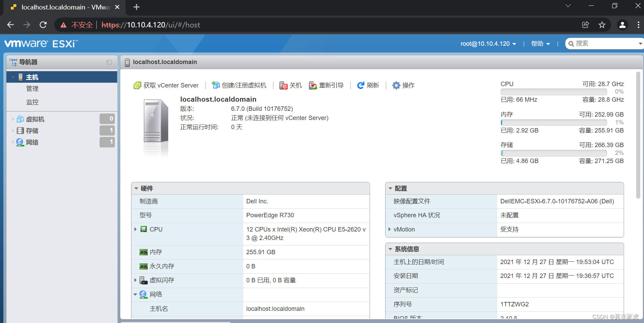644x323 pixels.
Task: Click the reboot (重新引导) icon
Action: 313,85
